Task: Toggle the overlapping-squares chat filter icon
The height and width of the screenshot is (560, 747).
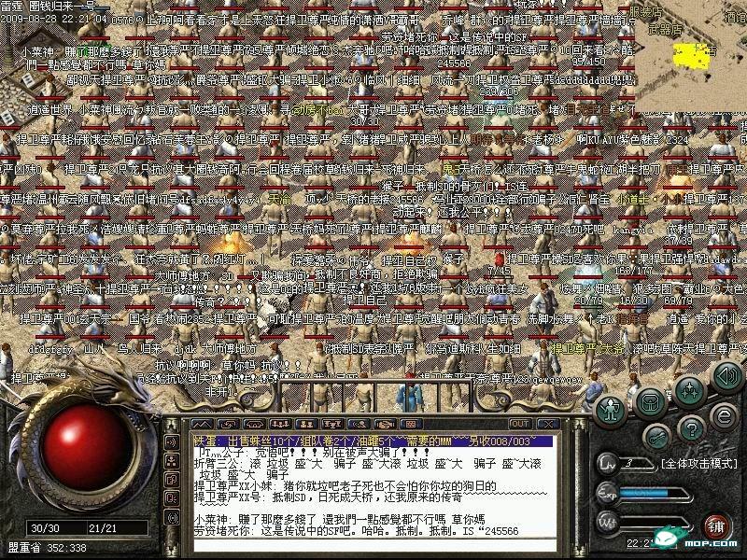Action: coord(173,480)
